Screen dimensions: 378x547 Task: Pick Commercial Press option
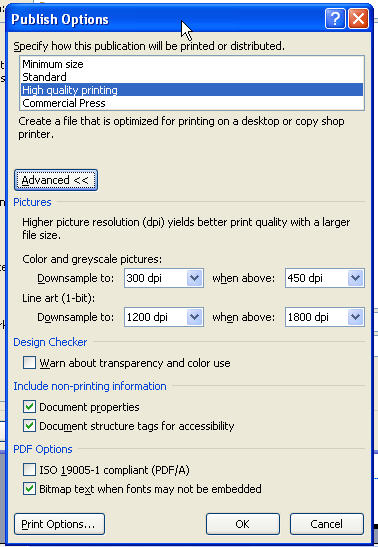point(192,103)
